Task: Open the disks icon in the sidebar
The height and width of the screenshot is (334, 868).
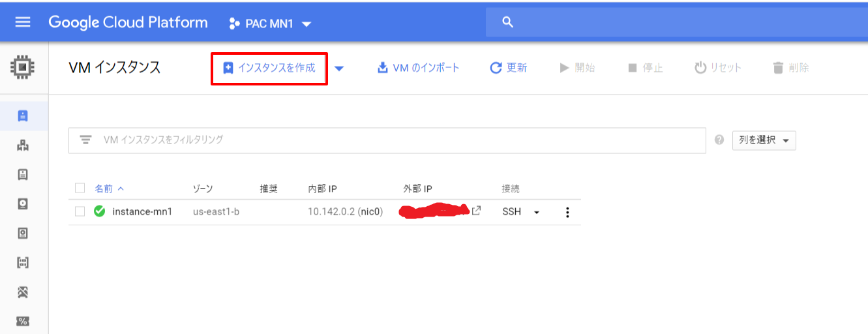Action: (x=23, y=204)
